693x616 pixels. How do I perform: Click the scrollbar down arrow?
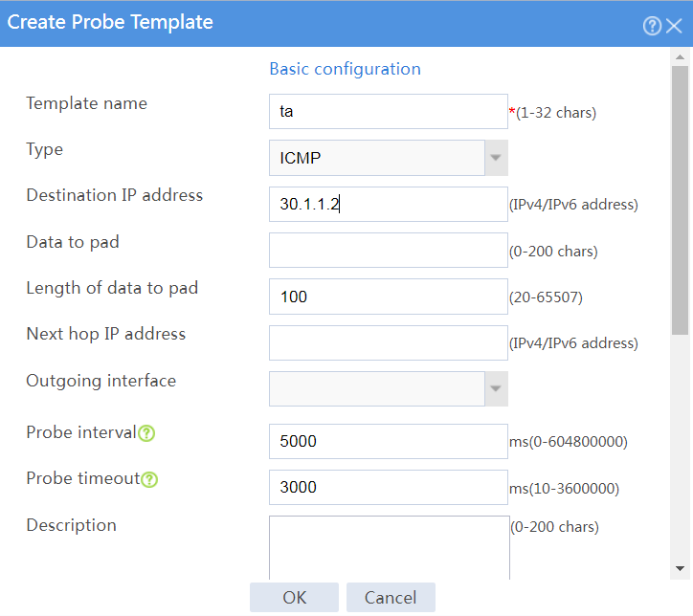[x=681, y=568]
